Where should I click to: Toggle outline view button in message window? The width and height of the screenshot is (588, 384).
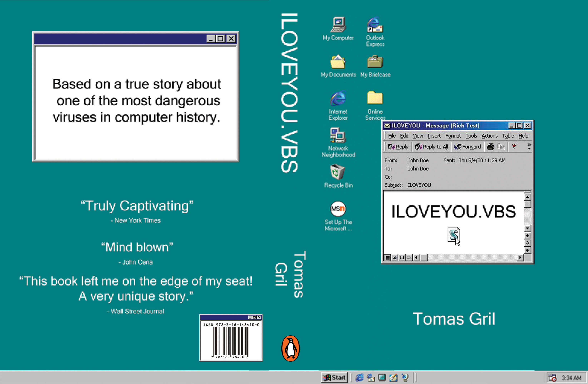(x=409, y=258)
